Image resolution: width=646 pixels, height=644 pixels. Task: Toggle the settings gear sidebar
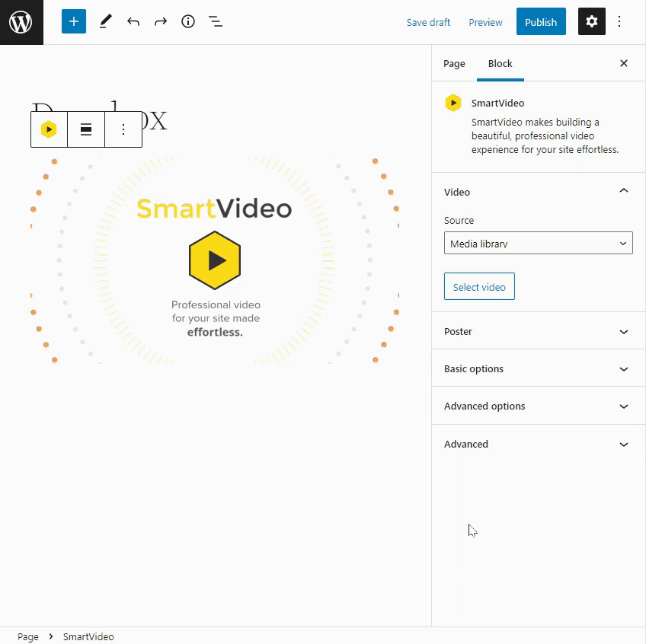(x=592, y=21)
